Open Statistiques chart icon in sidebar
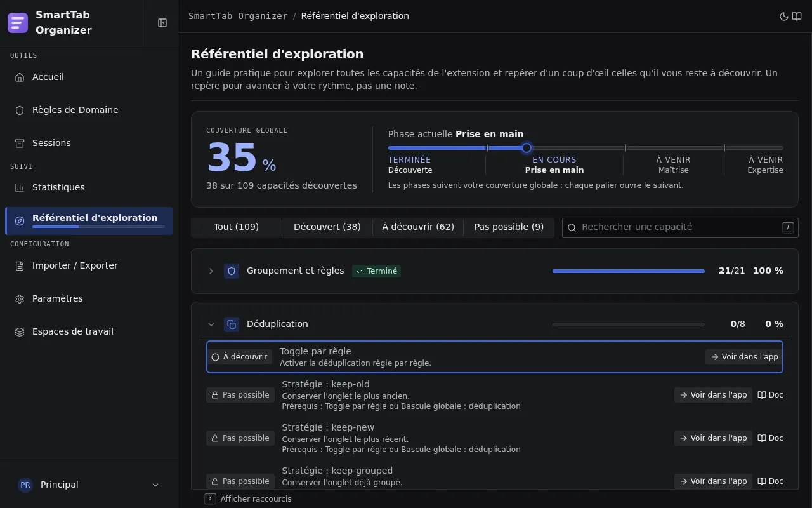The width and height of the screenshot is (812, 508). click(20, 187)
